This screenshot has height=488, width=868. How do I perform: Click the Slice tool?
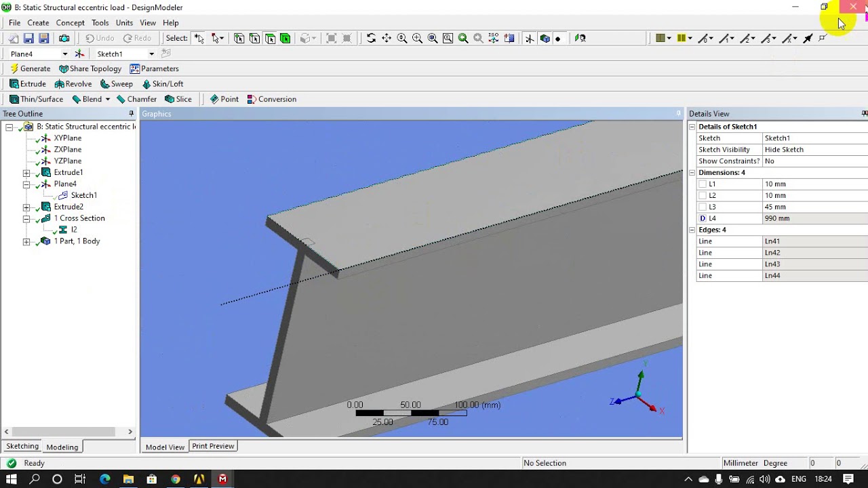click(x=178, y=99)
